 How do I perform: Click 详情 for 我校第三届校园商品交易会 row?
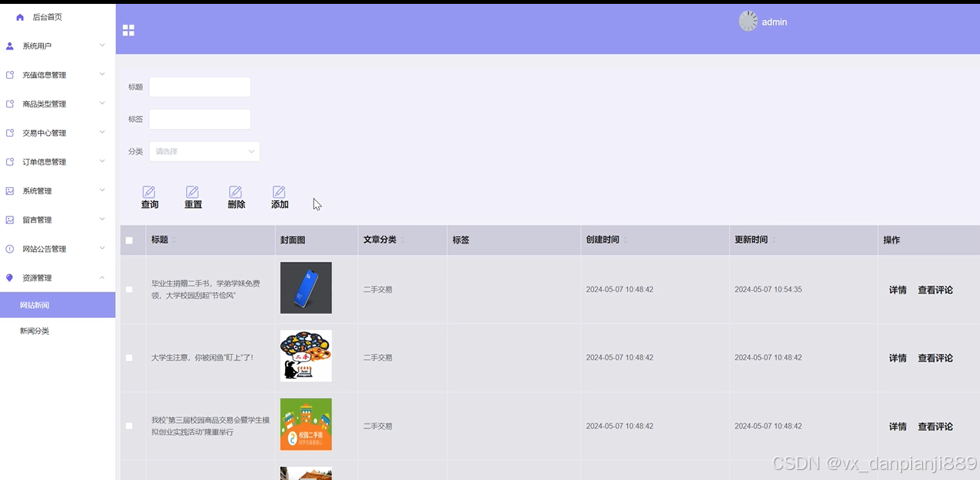[897, 427]
